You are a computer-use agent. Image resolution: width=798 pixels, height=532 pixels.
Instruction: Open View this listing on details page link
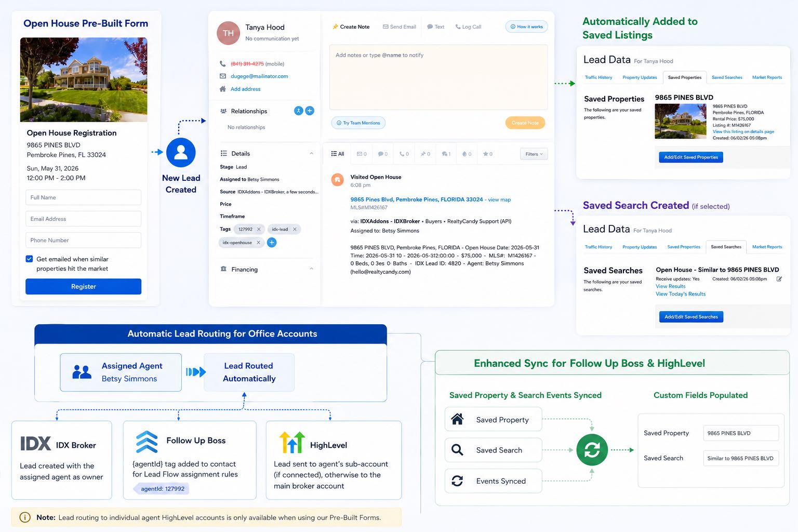tap(743, 132)
